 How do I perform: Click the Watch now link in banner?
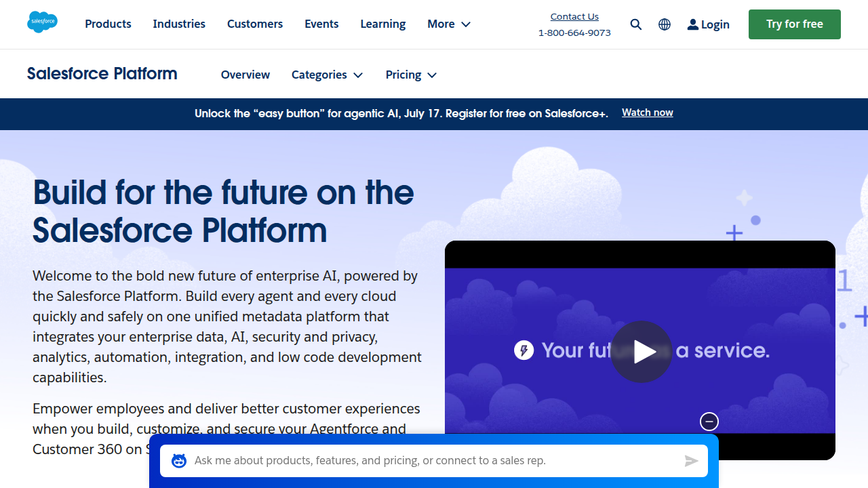[648, 113]
